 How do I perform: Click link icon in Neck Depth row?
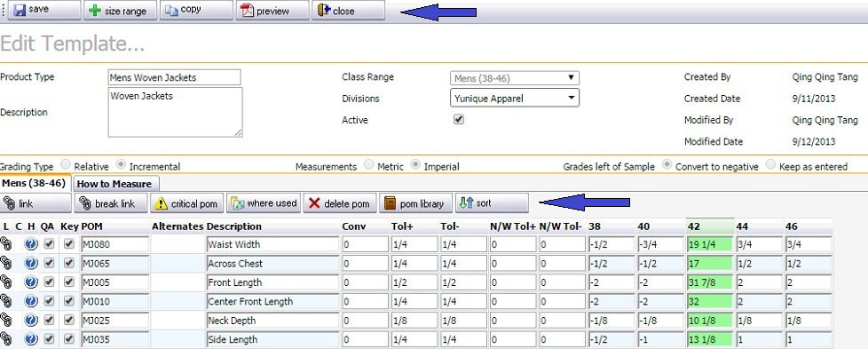tap(5, 321)
